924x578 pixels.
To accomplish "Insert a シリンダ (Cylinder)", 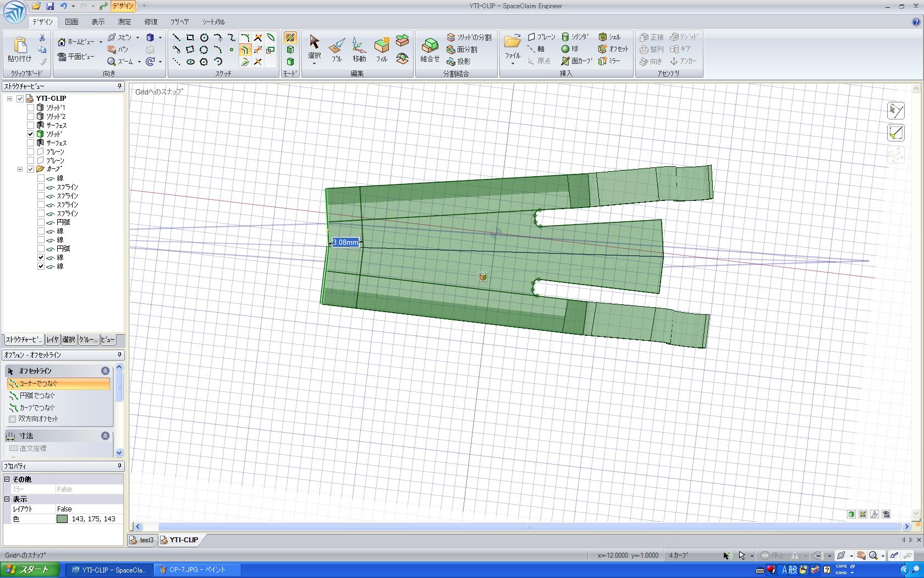I will (x=575, y=37).
